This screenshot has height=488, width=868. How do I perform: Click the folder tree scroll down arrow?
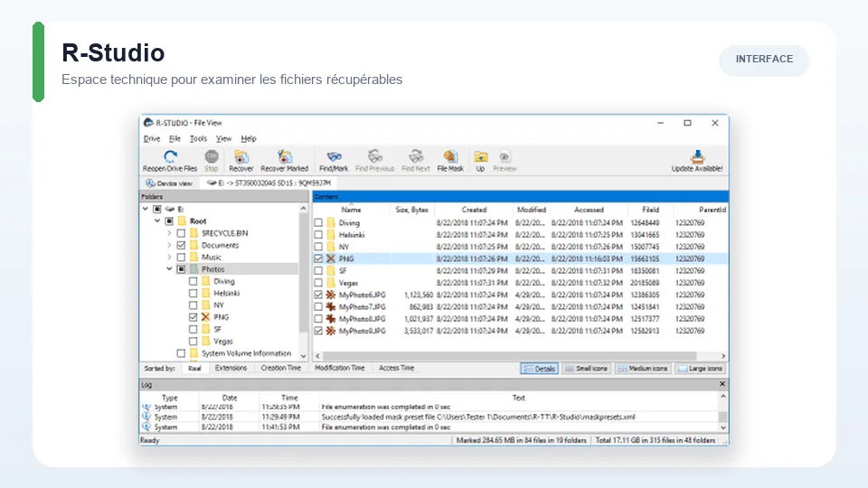click(x=304, y=356)
